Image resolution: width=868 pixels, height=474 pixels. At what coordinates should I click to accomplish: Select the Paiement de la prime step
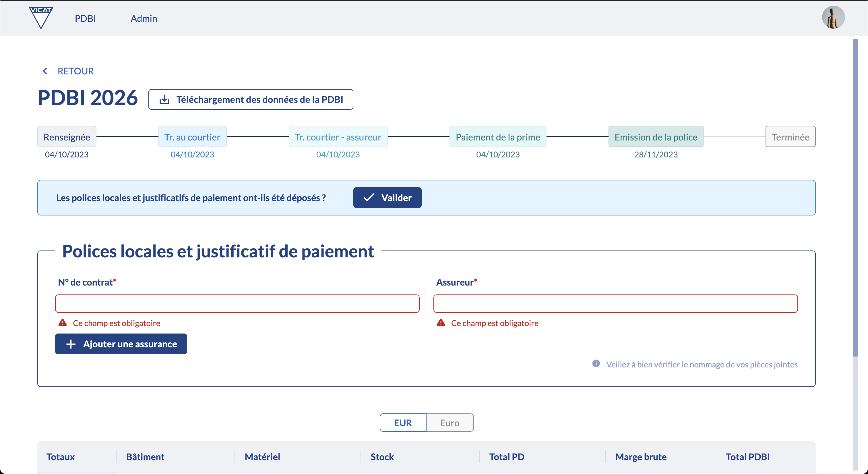(498, 137)
